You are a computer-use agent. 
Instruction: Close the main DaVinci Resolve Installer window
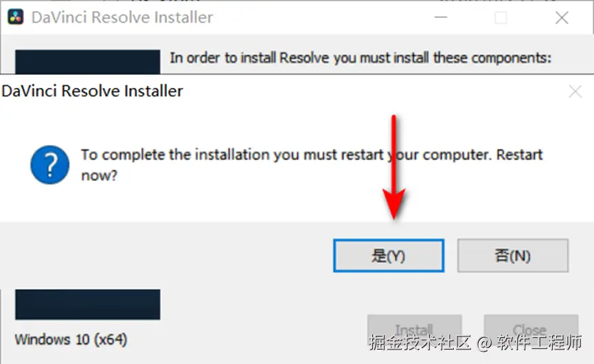(x=562, y=17)
